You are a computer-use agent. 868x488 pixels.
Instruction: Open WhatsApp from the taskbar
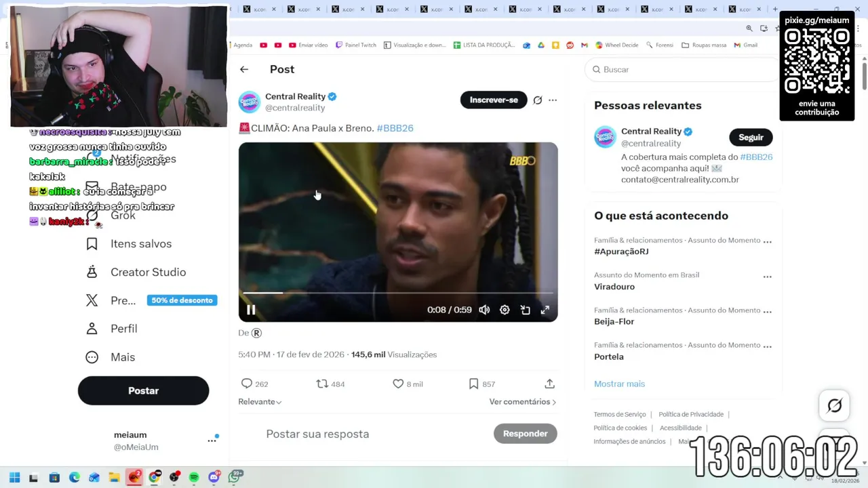[235, 477]
